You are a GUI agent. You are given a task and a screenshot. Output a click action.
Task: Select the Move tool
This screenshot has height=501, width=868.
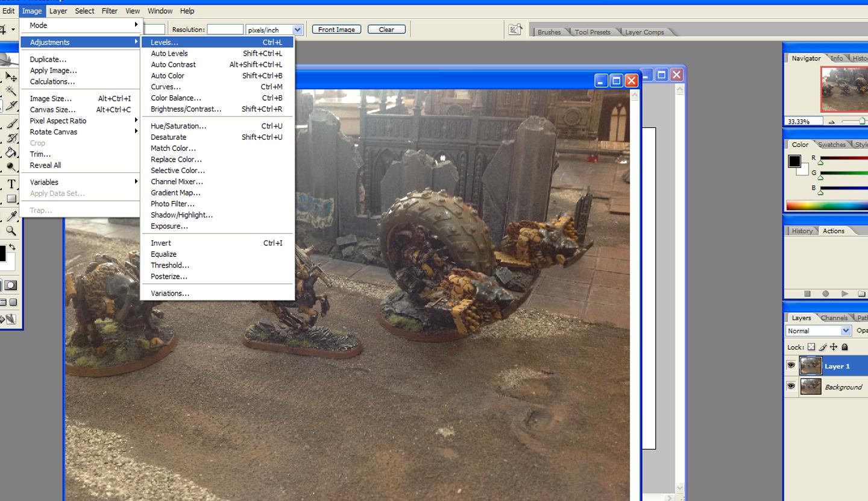11,77
